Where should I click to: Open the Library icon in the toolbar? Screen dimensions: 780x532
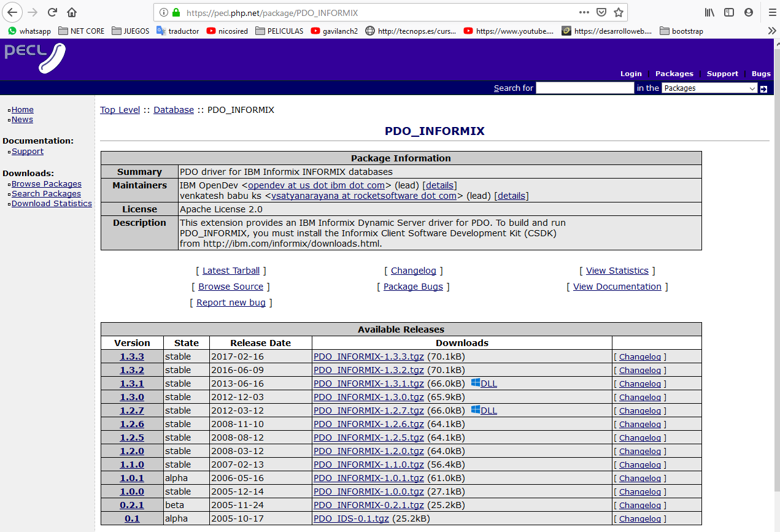click(709, 12)
